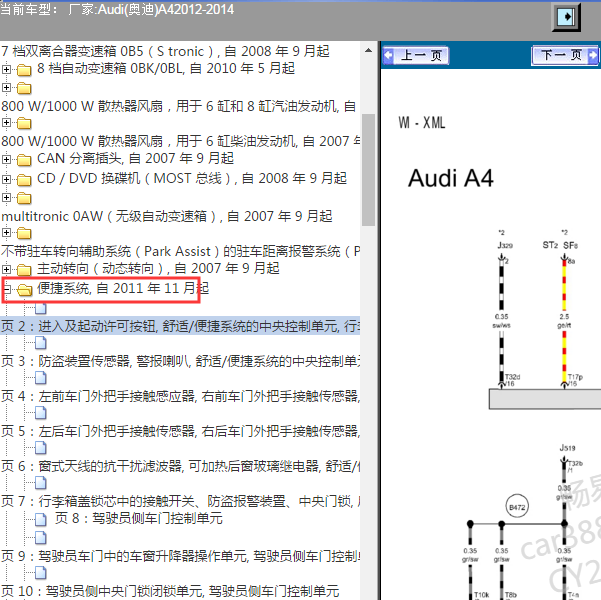Open 页 8：驾驶员侧车门控制单元
601x600 pixels.
coord(138,518)
